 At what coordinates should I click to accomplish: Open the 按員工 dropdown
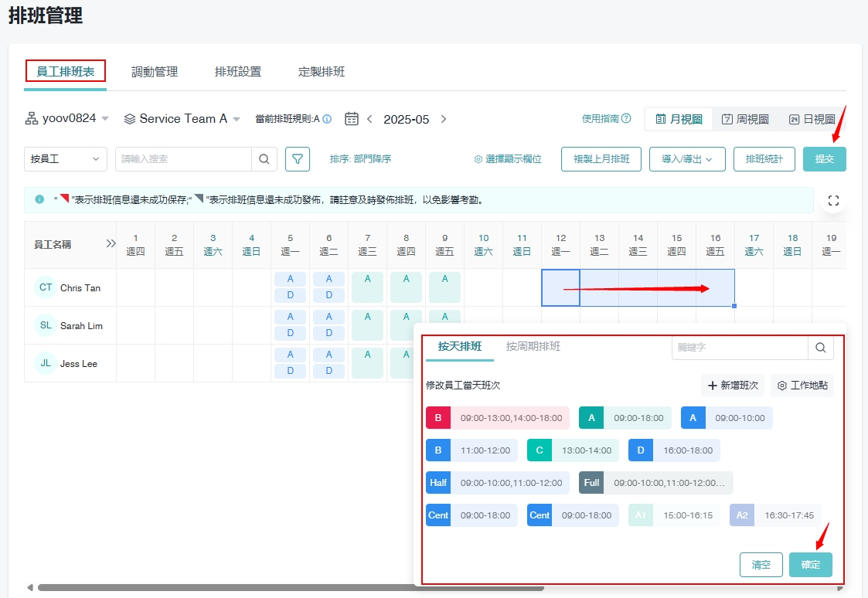[66, 159]
